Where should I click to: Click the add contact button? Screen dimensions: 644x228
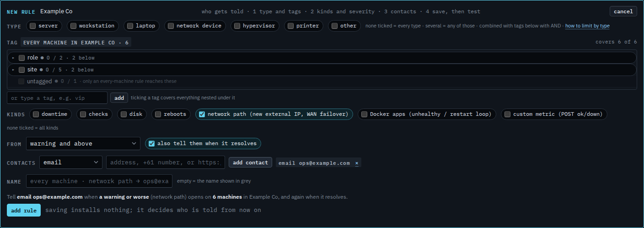coord(250,163)
